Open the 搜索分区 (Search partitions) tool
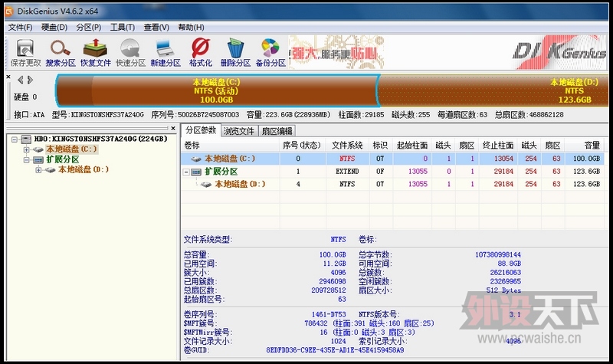This screenshot has width=613, height=364. (x=61, y=52)
